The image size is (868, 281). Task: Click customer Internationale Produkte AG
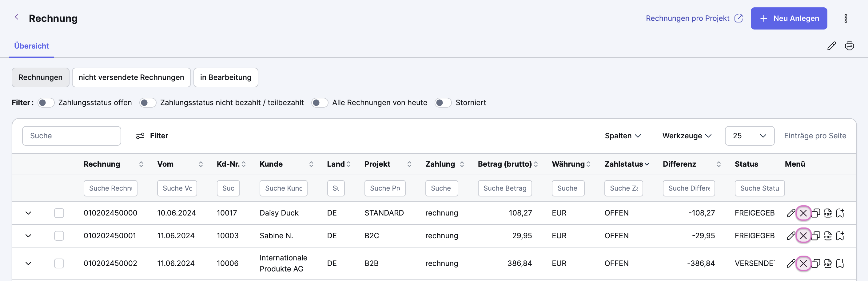(x=283, y=263)
